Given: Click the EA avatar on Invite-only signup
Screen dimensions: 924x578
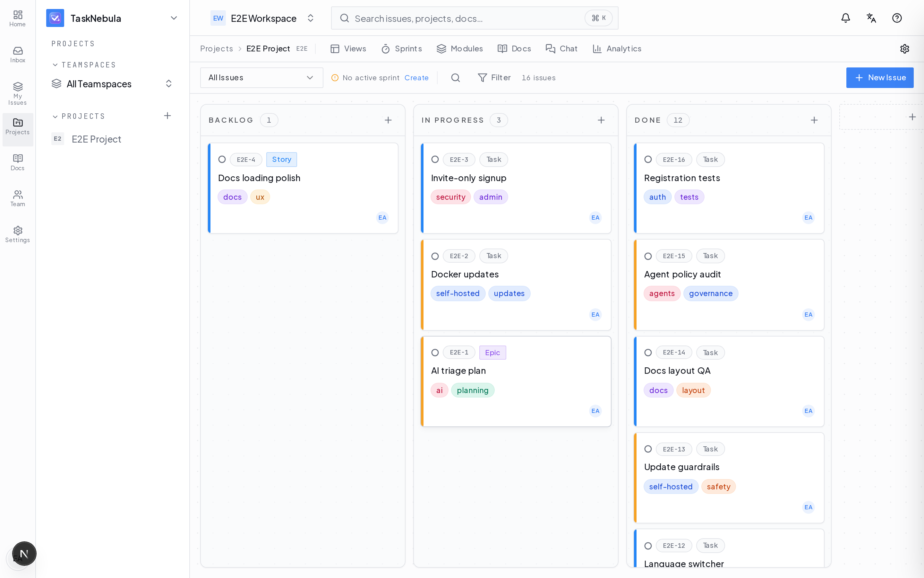Looking at the screenshot, I should [595, 217].
